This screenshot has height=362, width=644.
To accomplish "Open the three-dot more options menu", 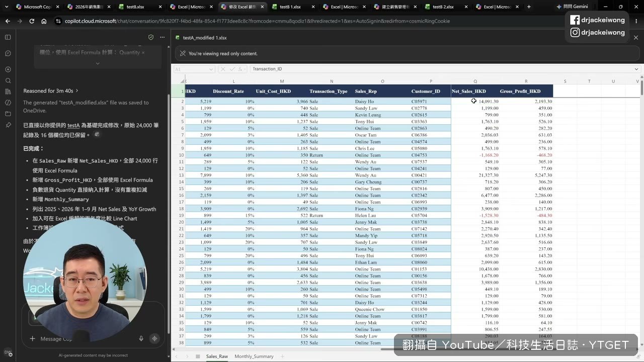I will pos(162,37).
